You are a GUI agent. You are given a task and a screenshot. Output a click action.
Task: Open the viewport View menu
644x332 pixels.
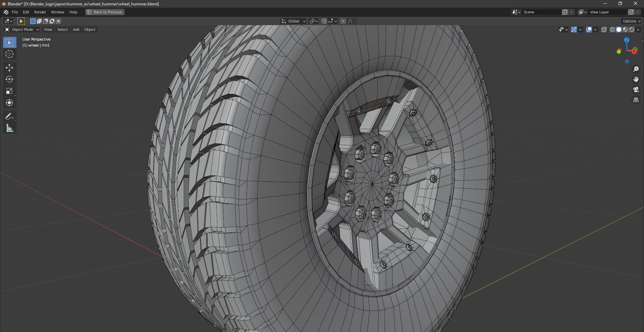click(x=48, y=30)
